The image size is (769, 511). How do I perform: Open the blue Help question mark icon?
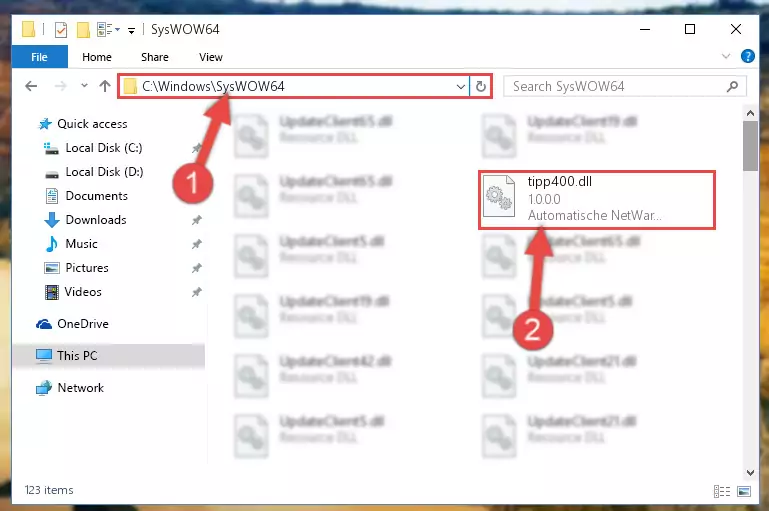tap(747, 56)
